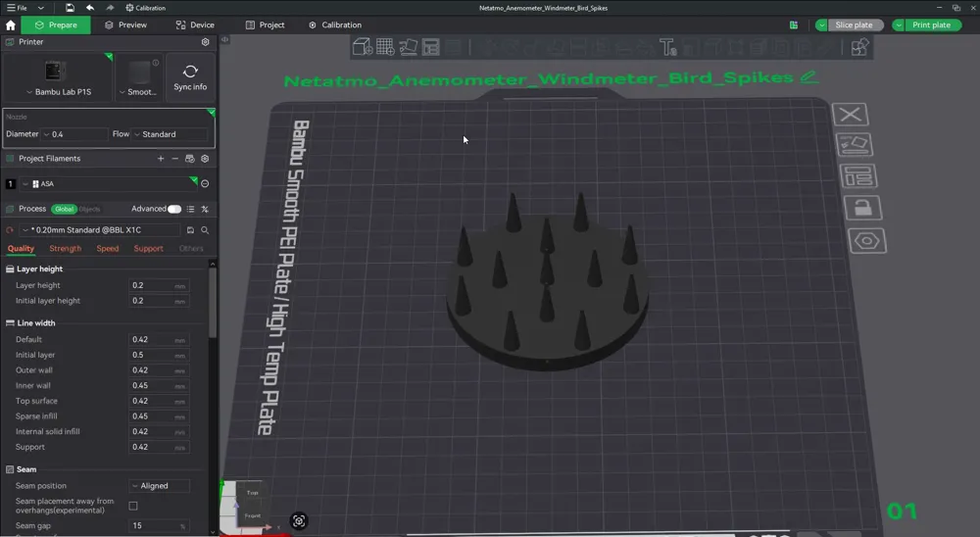Click the auto-arrange plate icon
Viewport: 980px width, 537px height.
pyautogui.click(x=859, y=177)
